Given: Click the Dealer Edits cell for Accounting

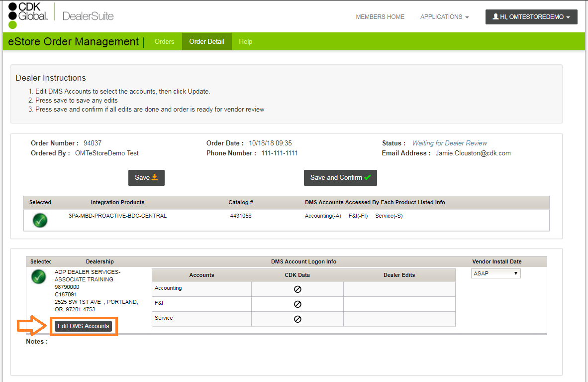Looking at the screenshot, I should click(399, 289).
